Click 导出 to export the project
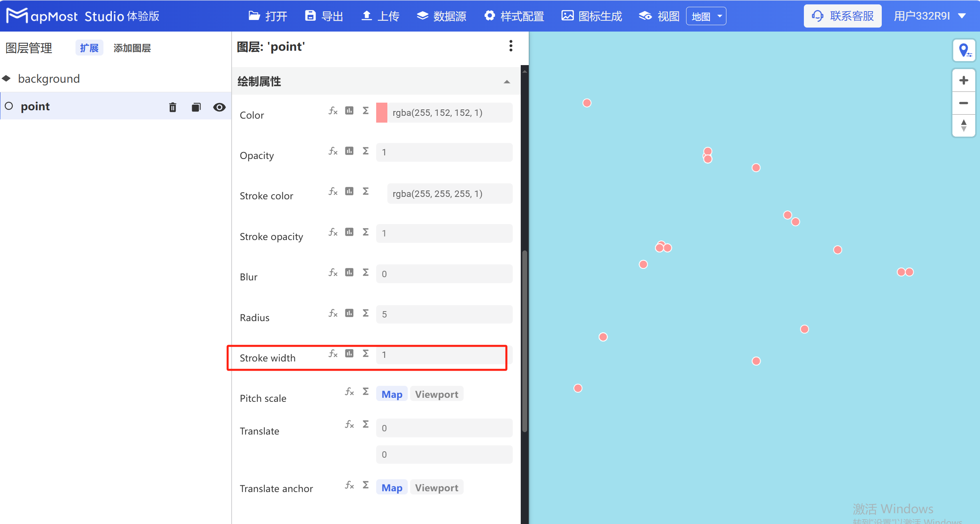Image resolution: width=980 pixels, height=524 pixels. (323, 16)
